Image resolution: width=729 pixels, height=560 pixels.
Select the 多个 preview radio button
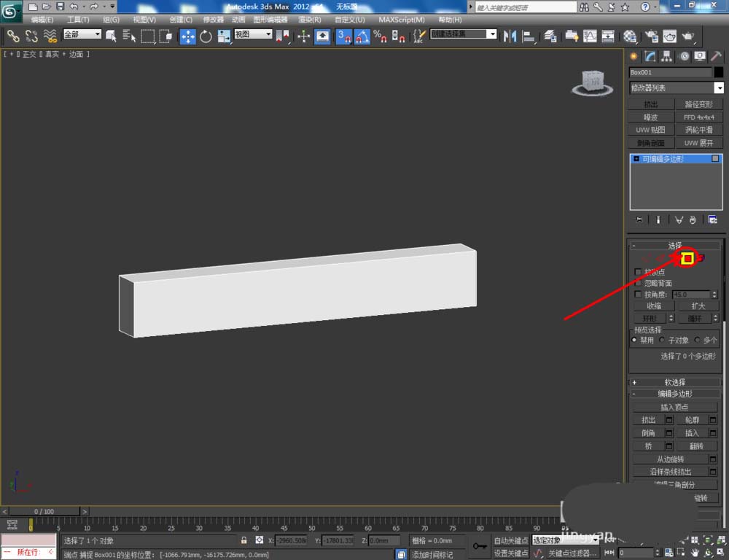coord(697,340)
